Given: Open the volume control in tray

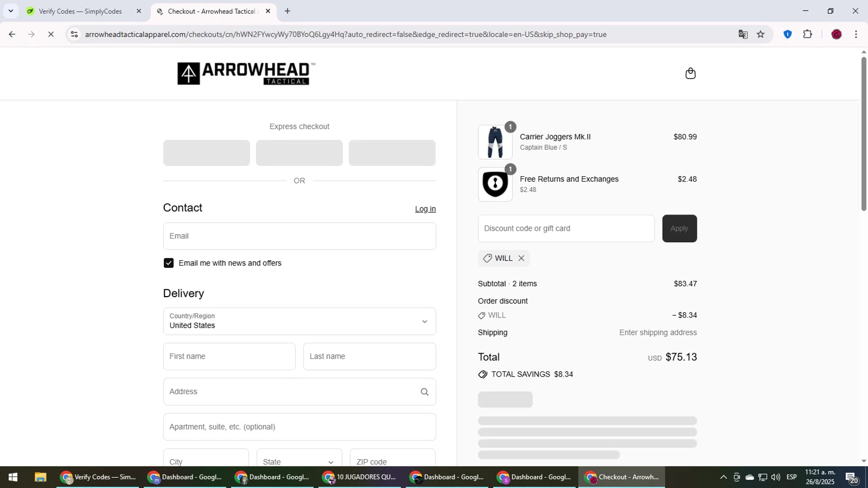Looking at the screenshot, I should pyautogui.click(x=775, y=478).
